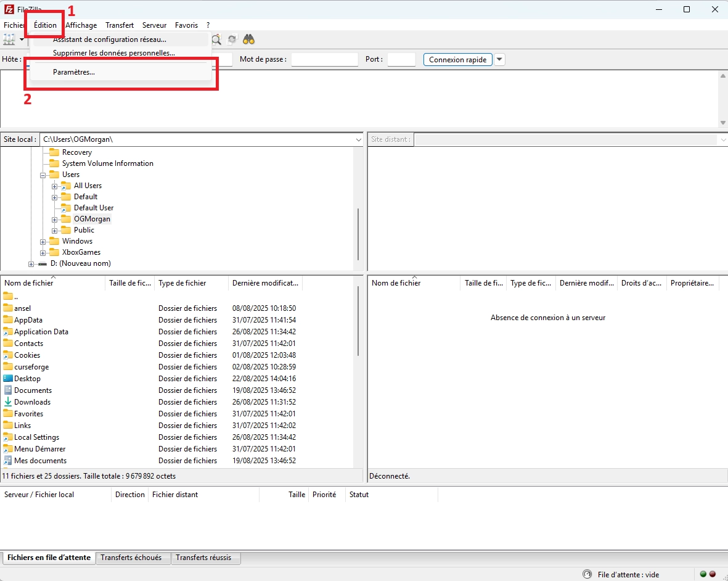Click the Documents folder icon in file list
This screenshot has height=581, width=728.
pyautogui.click(x=8, y=390)
